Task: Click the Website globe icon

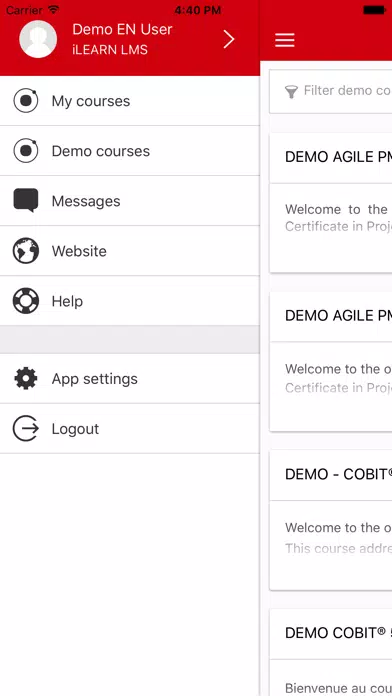Action: point(26,251)
